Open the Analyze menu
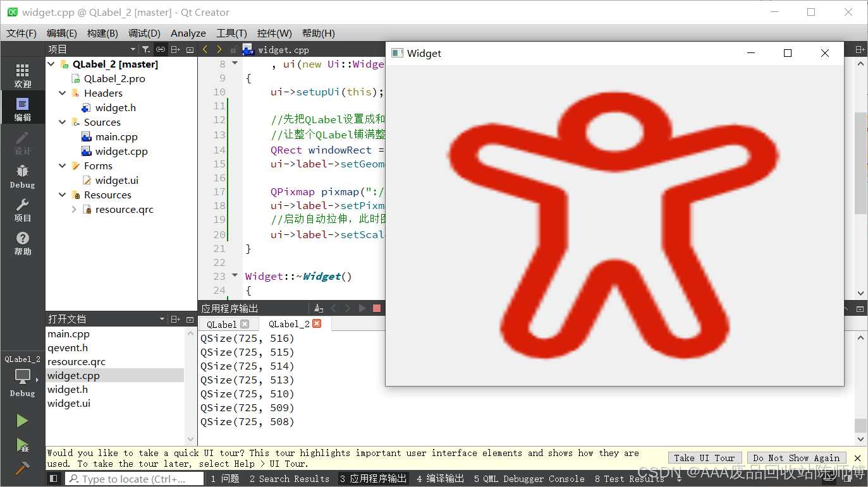Image resolution: width=868 pixels, height=487 pixels. 188,33
